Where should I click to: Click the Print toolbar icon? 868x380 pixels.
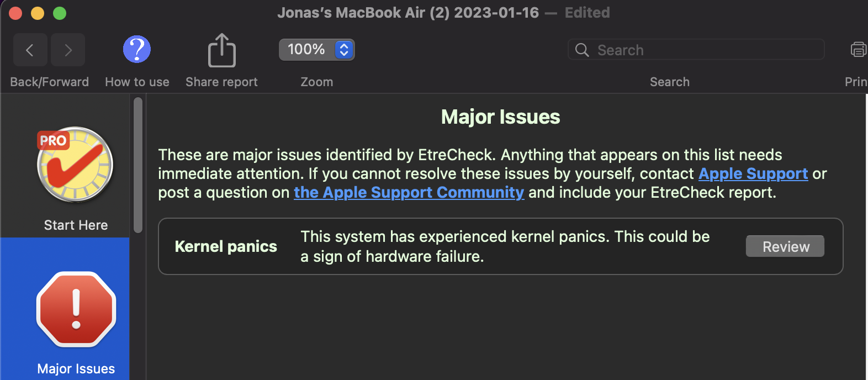[x=858, y=50]
